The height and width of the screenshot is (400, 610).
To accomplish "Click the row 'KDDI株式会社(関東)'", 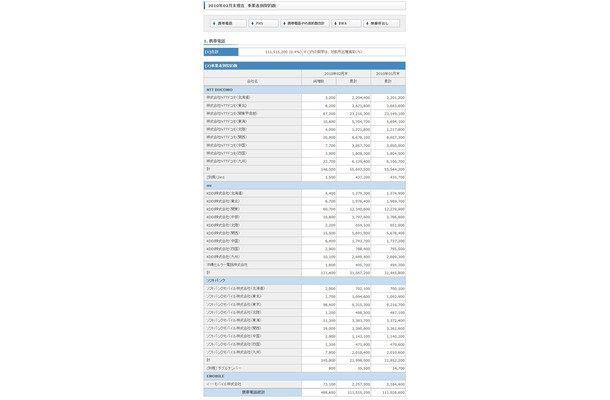I will tap(305, 209).
